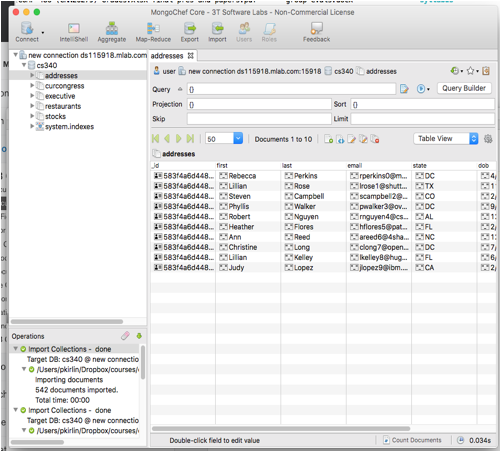Expand the system.indexes arrow
Image resolution: width=501 pixels, height=452 pixels.
[32, 126]
